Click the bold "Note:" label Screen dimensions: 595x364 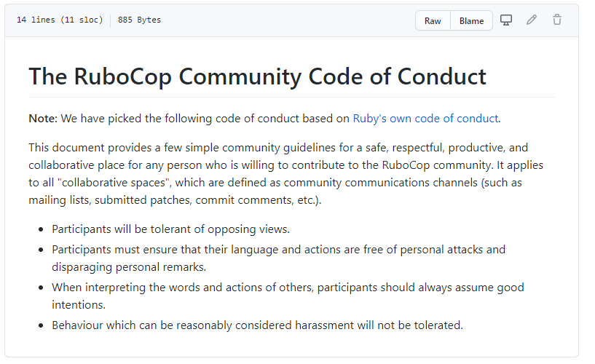[x=43, y=118]
